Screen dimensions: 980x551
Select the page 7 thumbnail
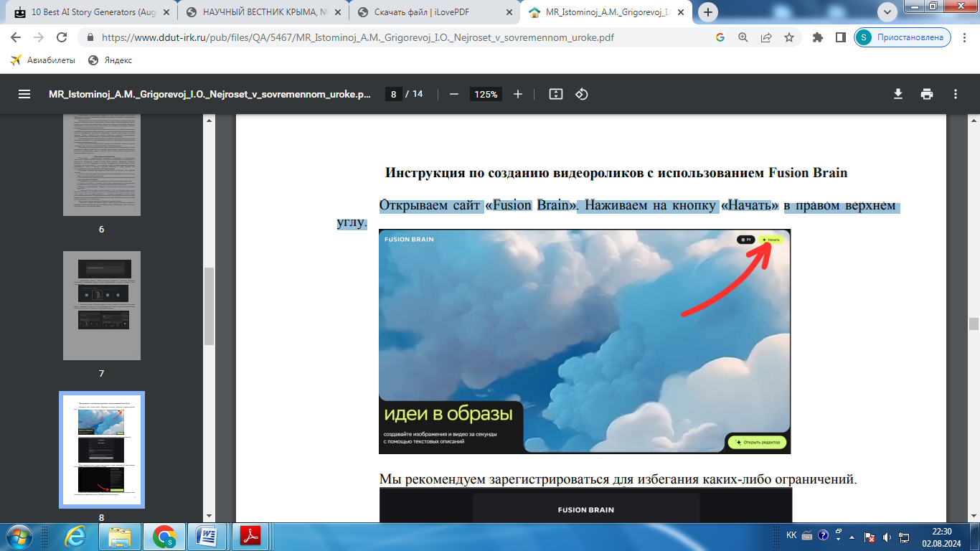pyautogui.click(x=102, y=306)
